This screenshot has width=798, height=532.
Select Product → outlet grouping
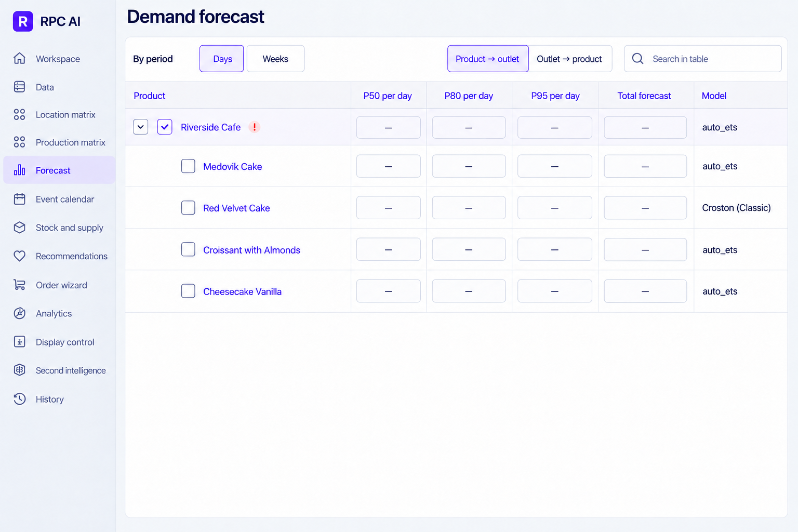point(488,59)
